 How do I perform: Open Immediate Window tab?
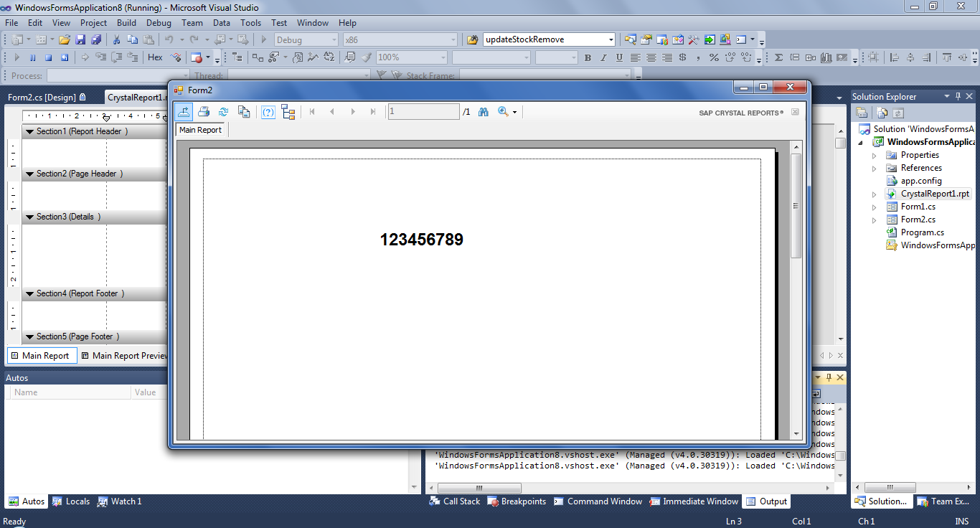[694, 501]
